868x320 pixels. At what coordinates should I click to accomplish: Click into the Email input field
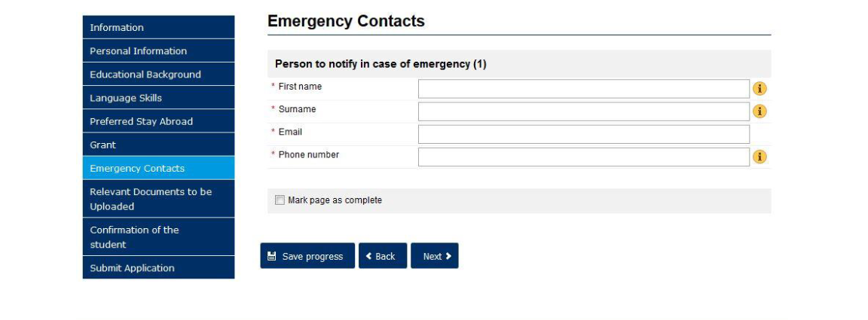[584, 134]
